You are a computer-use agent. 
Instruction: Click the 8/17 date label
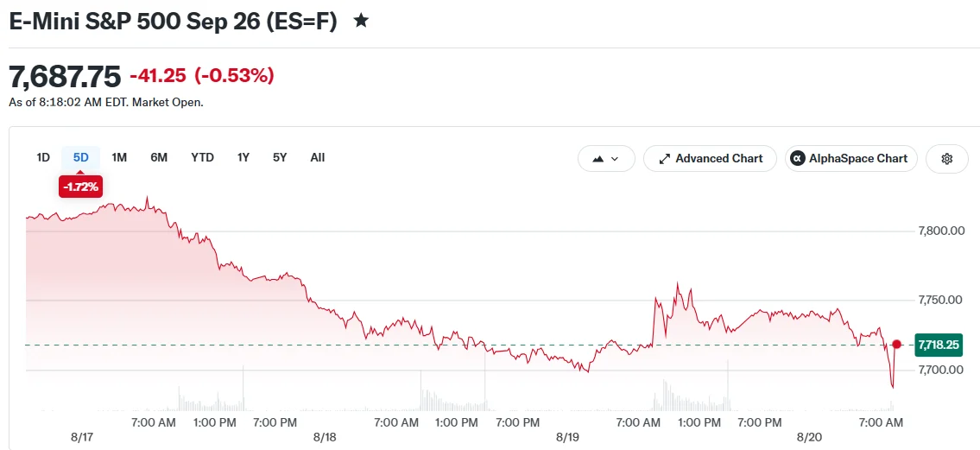pyautogui.click(x=82, y=437)
